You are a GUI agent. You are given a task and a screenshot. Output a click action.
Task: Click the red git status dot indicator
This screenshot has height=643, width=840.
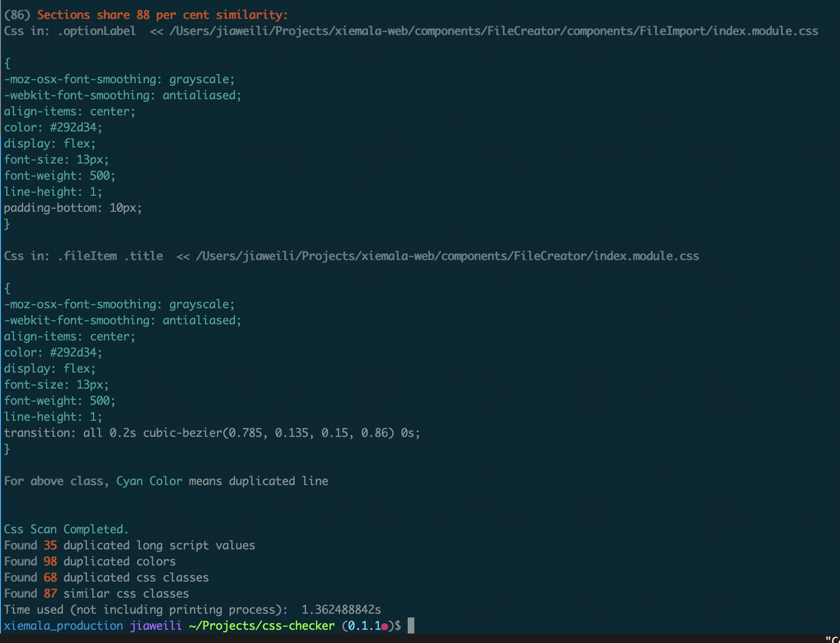[x=385, y=625]
